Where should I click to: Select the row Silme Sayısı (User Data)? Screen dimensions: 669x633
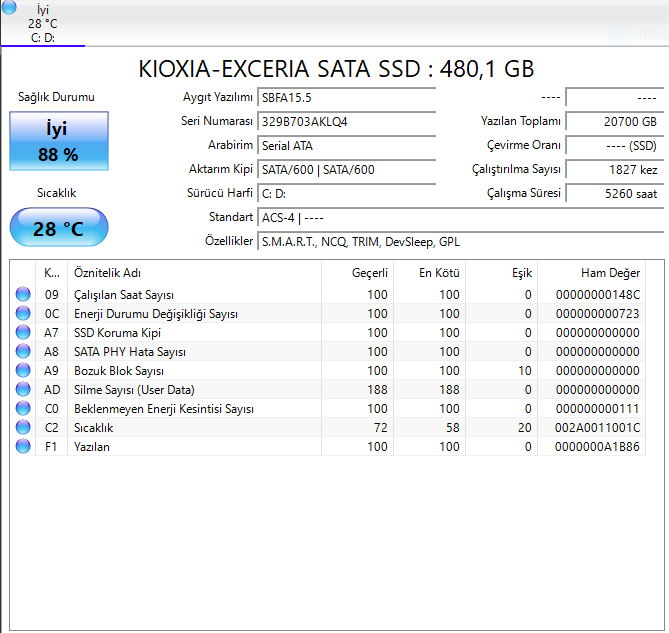tap(328, 389)
